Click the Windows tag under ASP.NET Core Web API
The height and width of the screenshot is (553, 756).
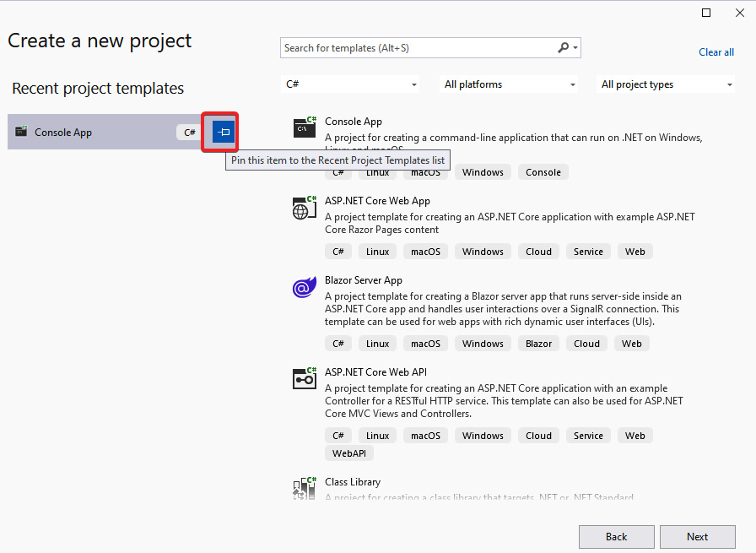483,436
